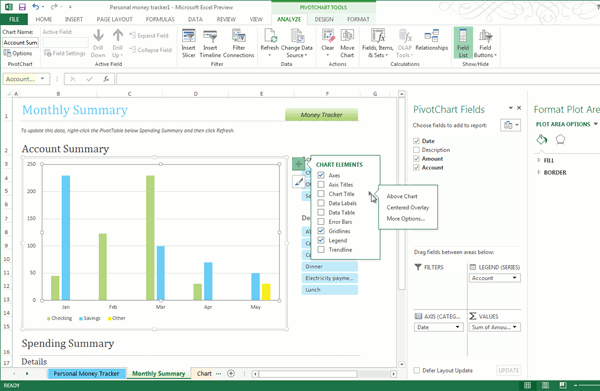
Task: Switch to Normal view in status bar
Action: pos(527,385)
